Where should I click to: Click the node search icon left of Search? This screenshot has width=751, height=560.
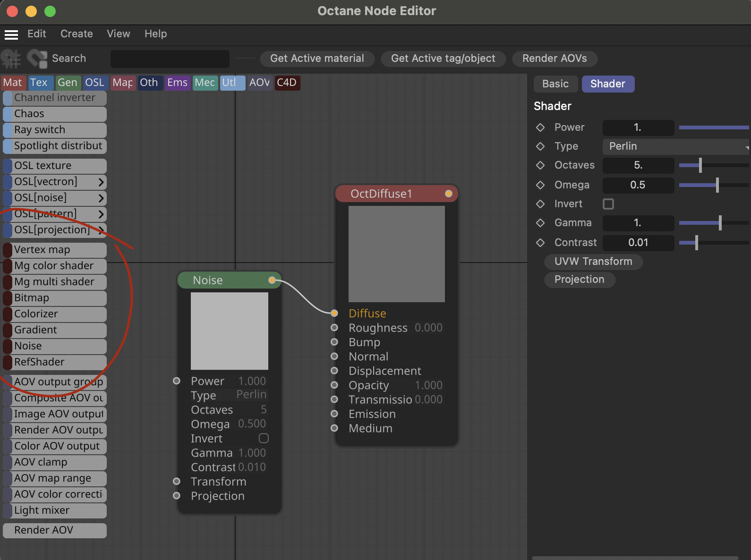pyautogui.click(x=37, y=59)
